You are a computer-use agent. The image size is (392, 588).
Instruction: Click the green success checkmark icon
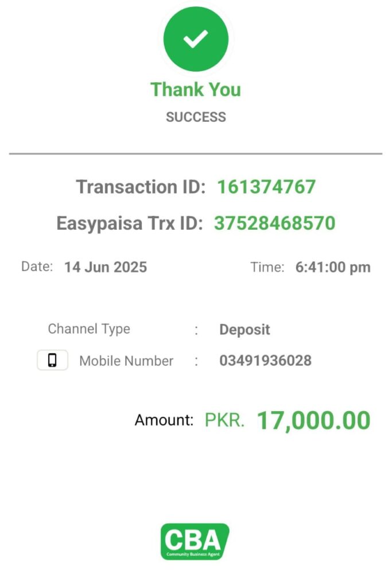click(x=196, y=39)
